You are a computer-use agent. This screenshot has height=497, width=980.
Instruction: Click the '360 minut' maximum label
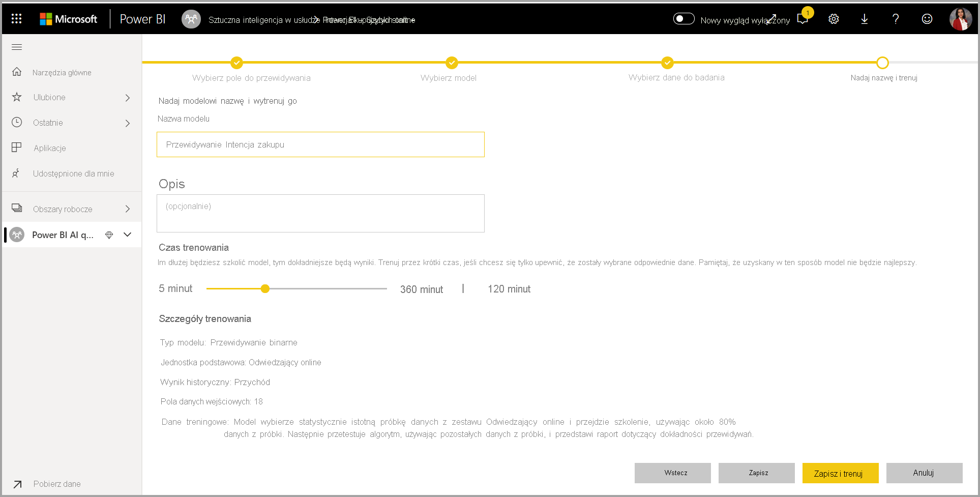click(422, 289)
